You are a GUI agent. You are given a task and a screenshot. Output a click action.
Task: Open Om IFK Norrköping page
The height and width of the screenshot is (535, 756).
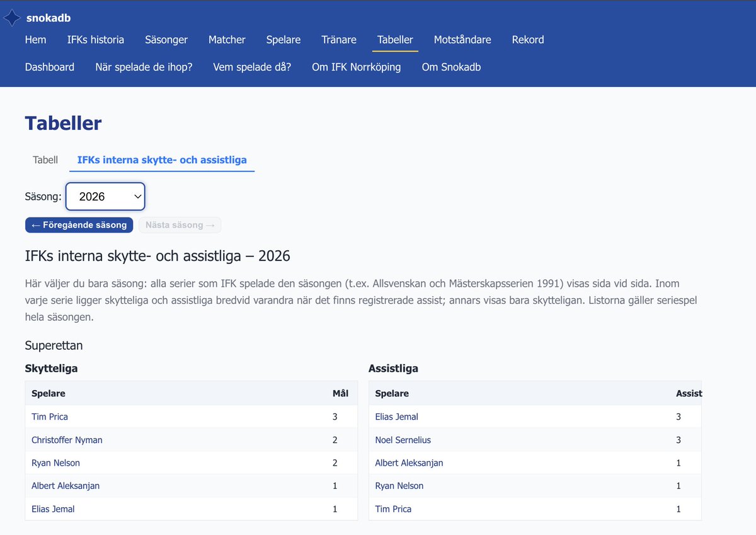357,67
